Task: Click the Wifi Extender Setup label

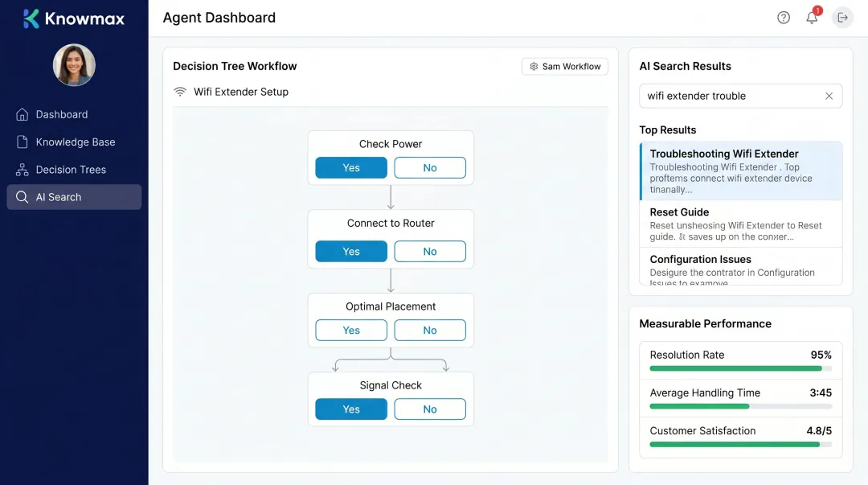Action: [241, 92]
